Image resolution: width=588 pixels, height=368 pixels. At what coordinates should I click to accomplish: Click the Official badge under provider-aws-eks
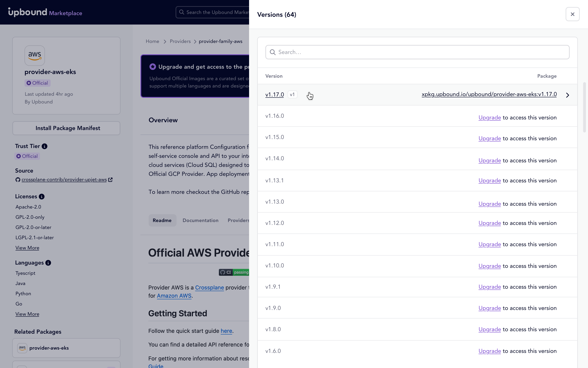click(x=37, y=83)
